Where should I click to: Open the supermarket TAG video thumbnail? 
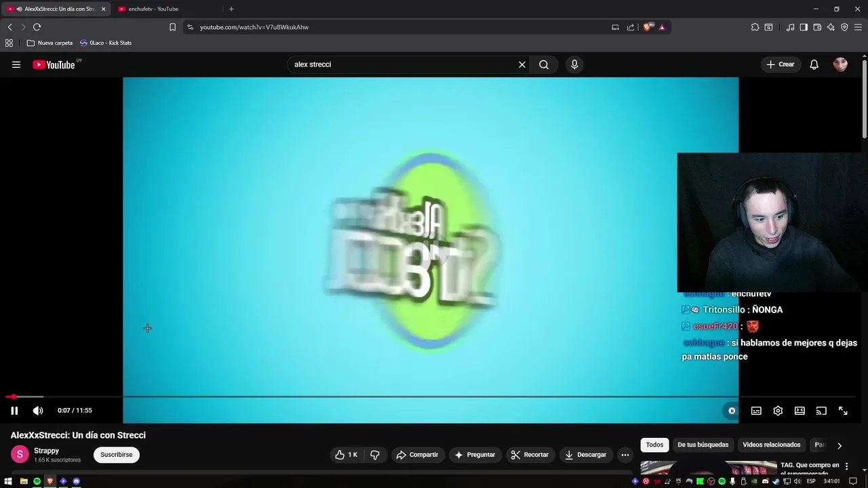pos(709,468)
